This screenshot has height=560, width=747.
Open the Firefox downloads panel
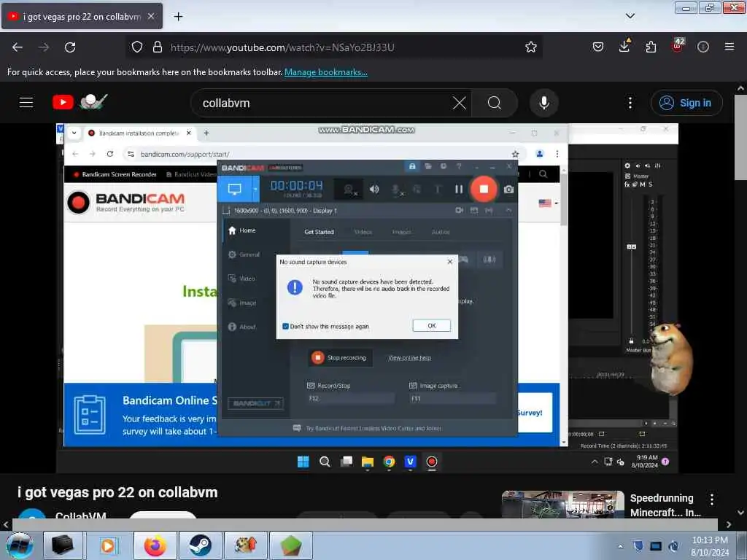[x=624, y=46]
